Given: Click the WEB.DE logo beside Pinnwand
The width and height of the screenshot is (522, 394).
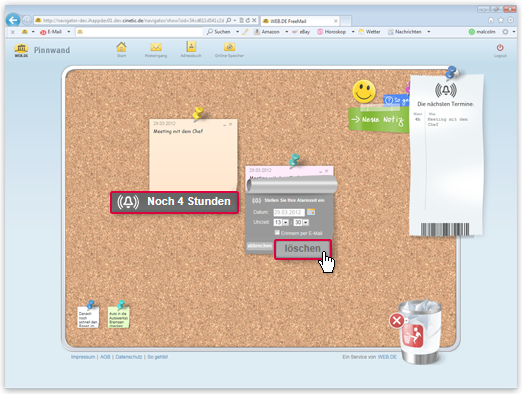Looking at the screenshot, I should click(21, 50).
